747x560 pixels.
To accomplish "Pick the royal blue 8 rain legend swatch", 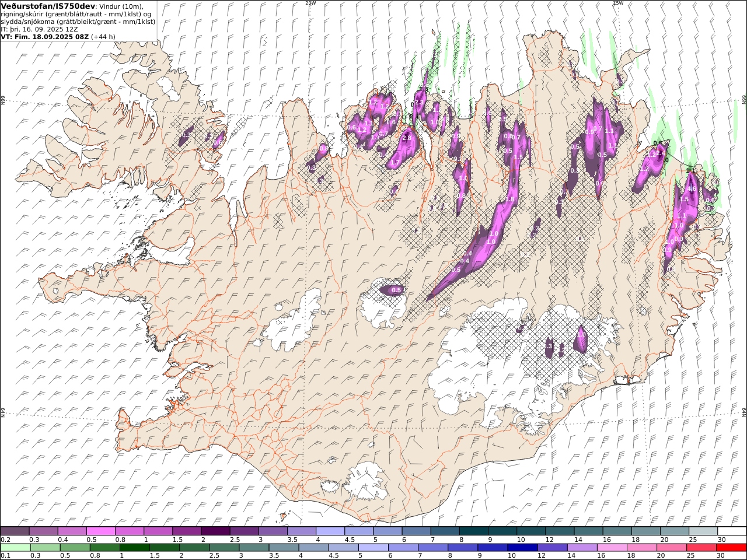I will [x=462, y=548].
